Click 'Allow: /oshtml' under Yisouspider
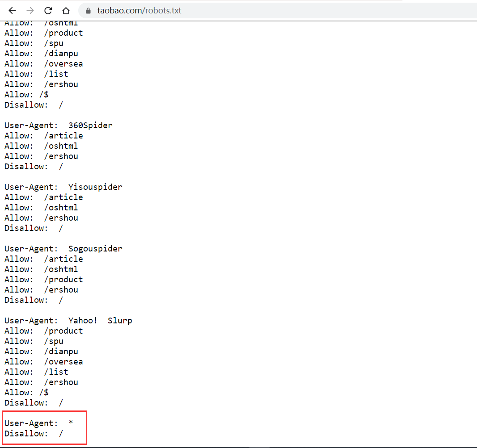The image size is (477, 448). pyautogui.click(x=41, y=208)
